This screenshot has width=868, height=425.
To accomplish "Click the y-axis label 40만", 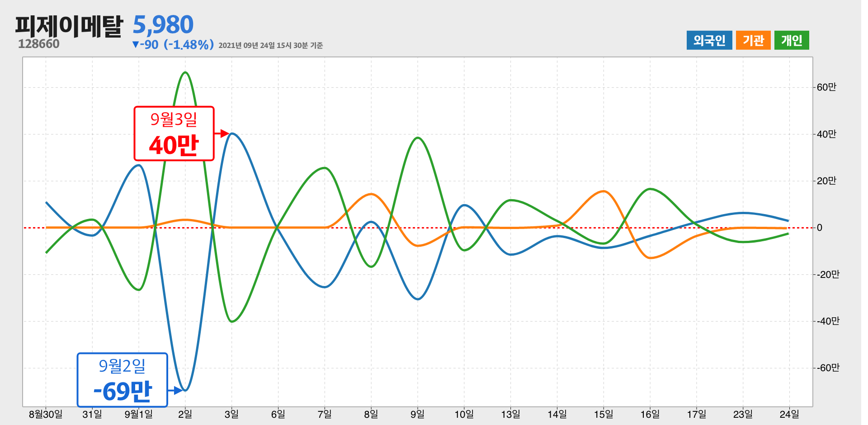I will tap(826, 134).
